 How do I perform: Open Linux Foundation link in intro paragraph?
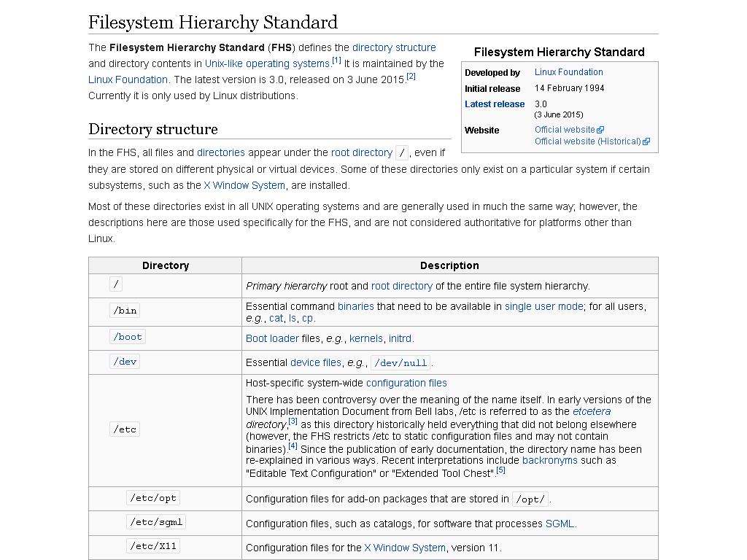click(128, 79)
